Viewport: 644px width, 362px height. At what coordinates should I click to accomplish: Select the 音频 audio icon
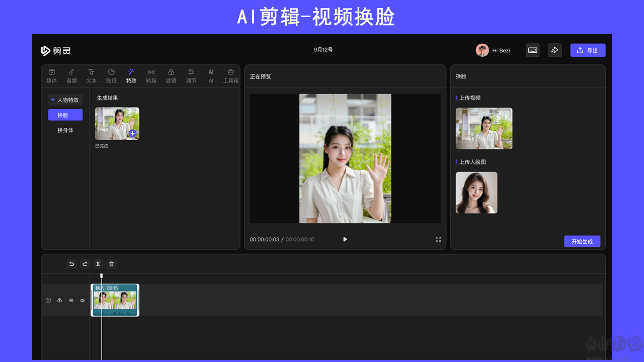[71, 75]
